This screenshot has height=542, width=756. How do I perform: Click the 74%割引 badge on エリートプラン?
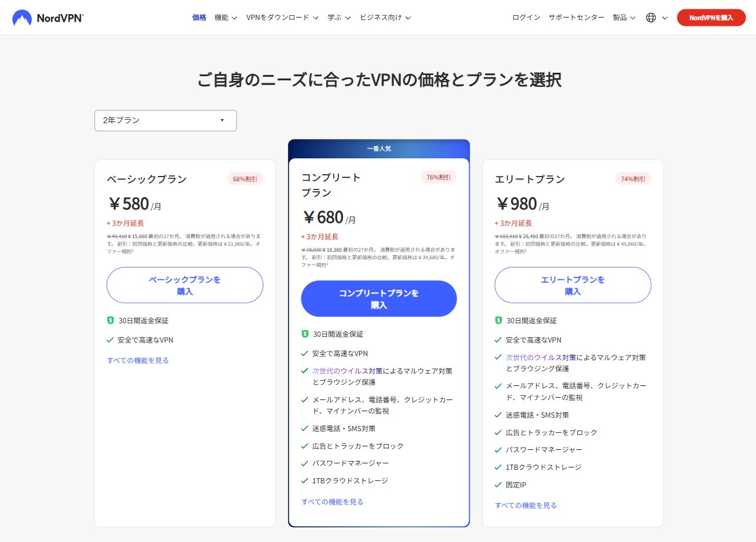[x=633, y=179]
